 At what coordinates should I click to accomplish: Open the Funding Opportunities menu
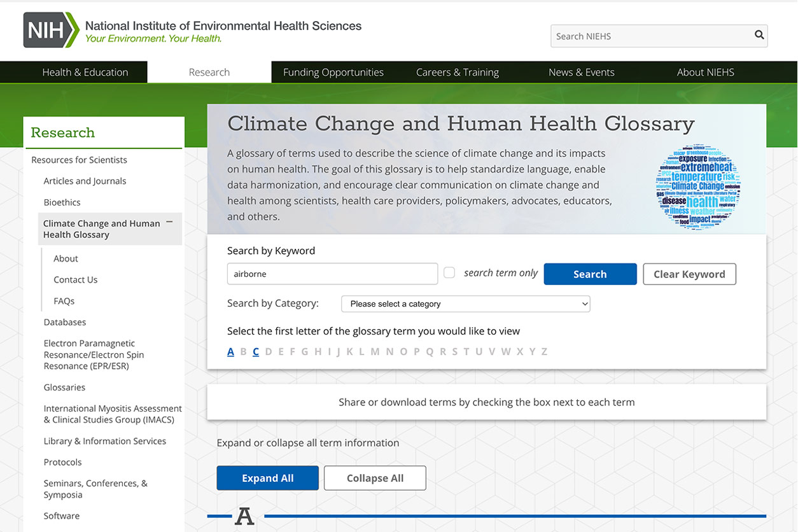click(x=333, y=73)
